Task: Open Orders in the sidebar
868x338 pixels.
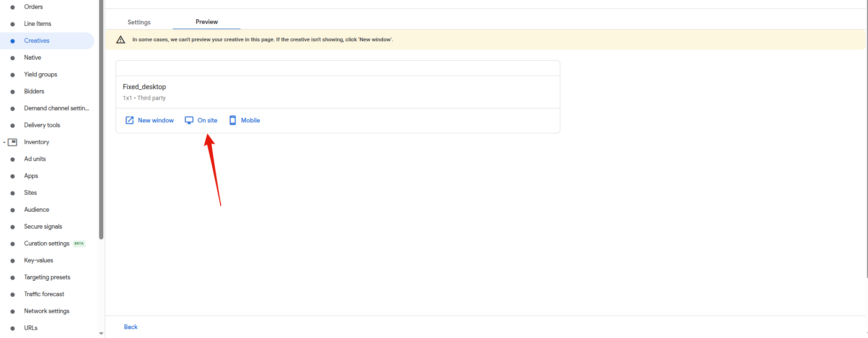Action: tap(33, 7)
